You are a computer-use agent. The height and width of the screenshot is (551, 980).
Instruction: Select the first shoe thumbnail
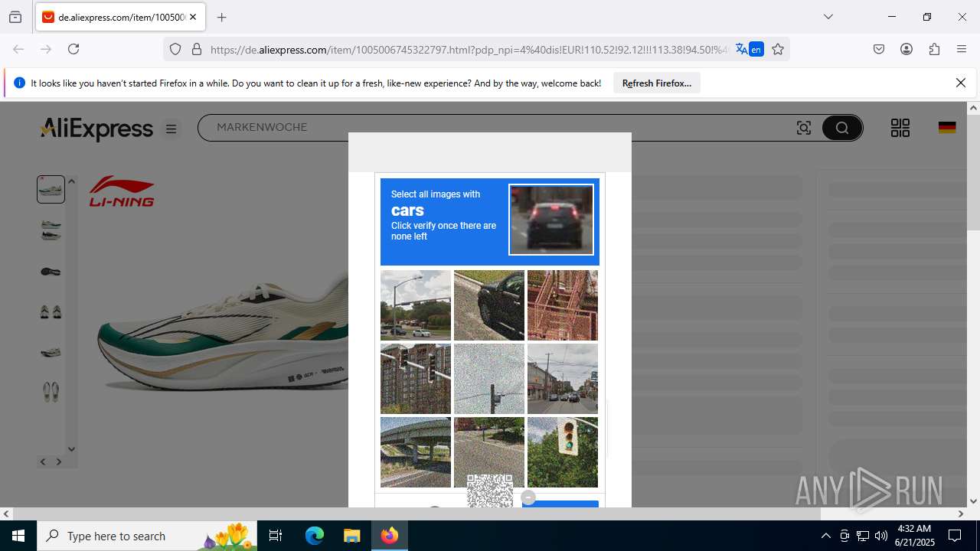51,189
